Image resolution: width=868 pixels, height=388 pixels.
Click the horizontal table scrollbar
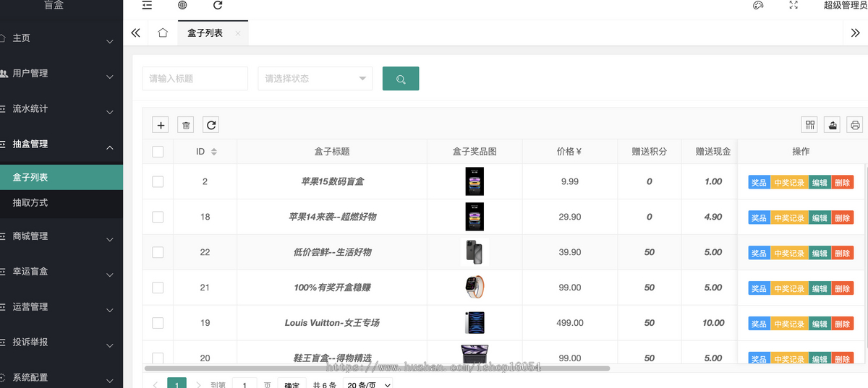click(377, 368)
